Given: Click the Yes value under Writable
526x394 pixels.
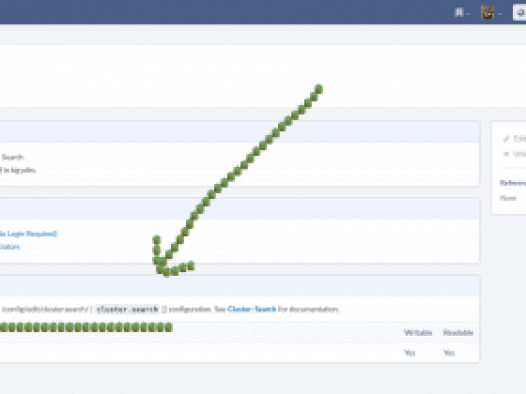Looking at the screenshot, I should (x=410, y=352).
